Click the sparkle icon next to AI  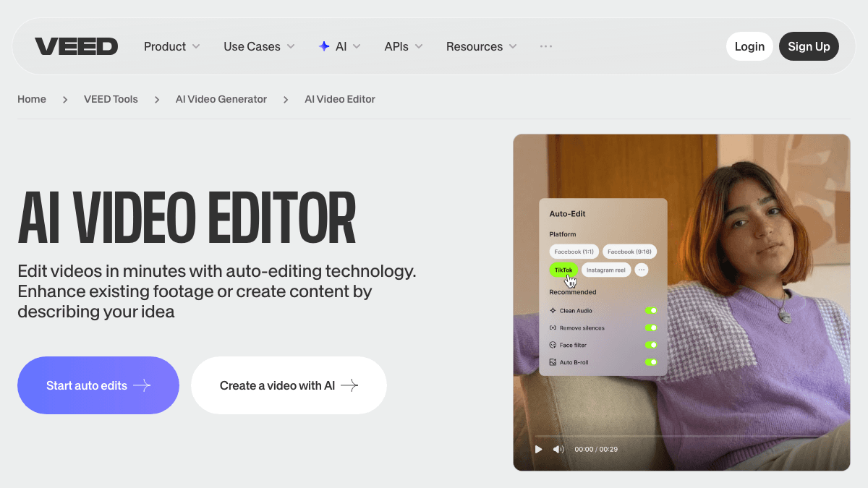(x=324, y=46)
